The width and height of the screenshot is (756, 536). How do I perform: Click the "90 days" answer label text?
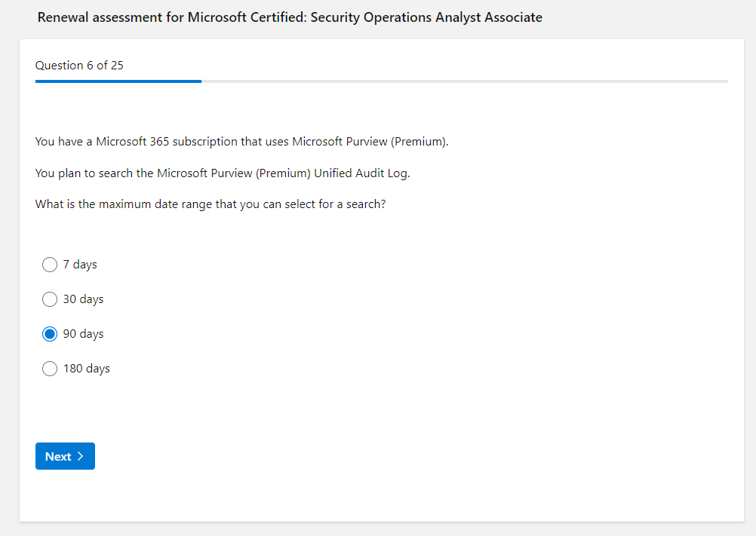83,334
